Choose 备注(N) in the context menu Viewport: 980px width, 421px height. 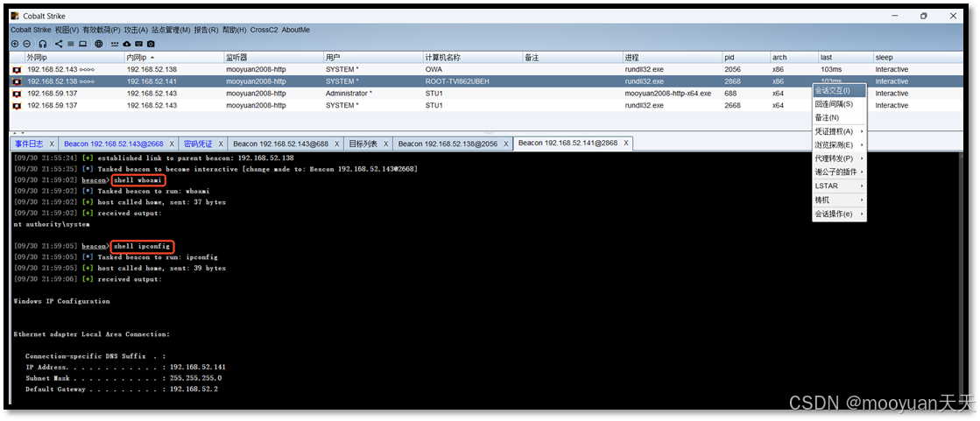(x=839, y=117)
